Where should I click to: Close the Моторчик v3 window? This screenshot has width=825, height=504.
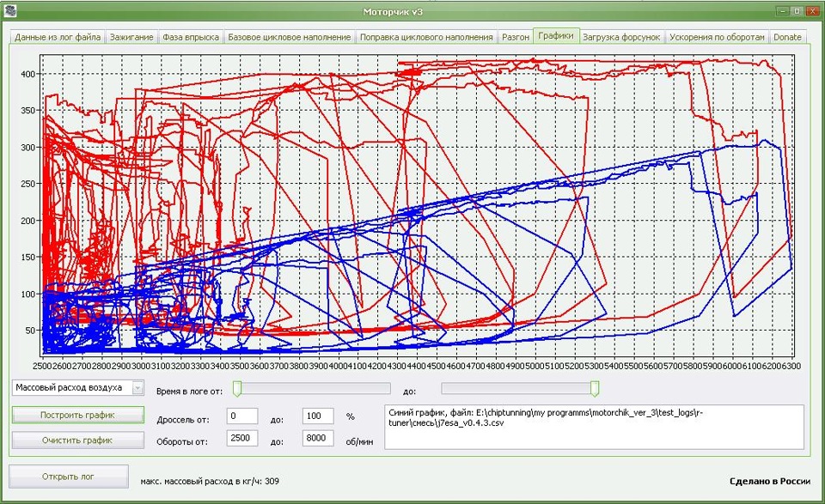click(811, 10)
